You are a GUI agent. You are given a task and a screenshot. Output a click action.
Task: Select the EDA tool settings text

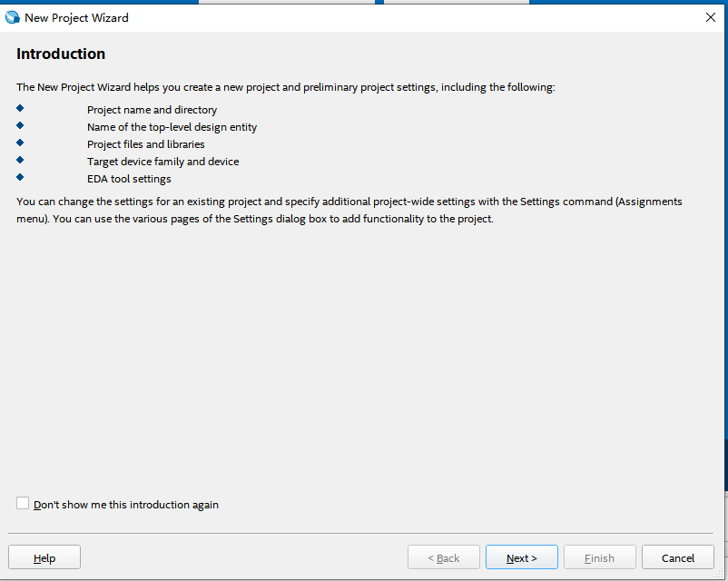(x=129, y=179)
